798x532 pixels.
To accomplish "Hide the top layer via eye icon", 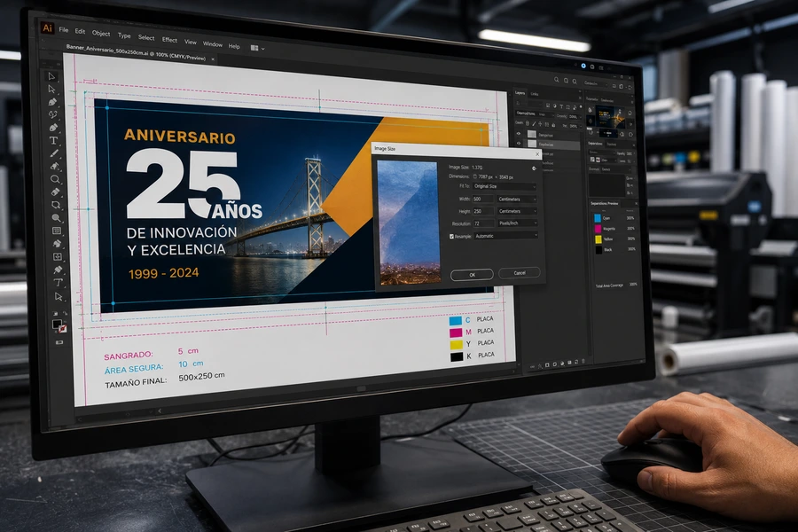I will [519, 134].
